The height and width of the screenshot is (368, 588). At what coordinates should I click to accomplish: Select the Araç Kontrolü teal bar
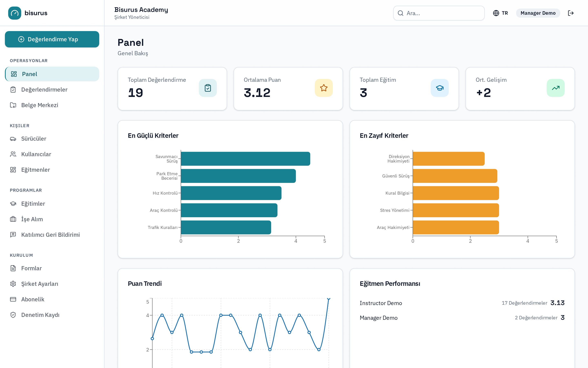click(229, 210)
